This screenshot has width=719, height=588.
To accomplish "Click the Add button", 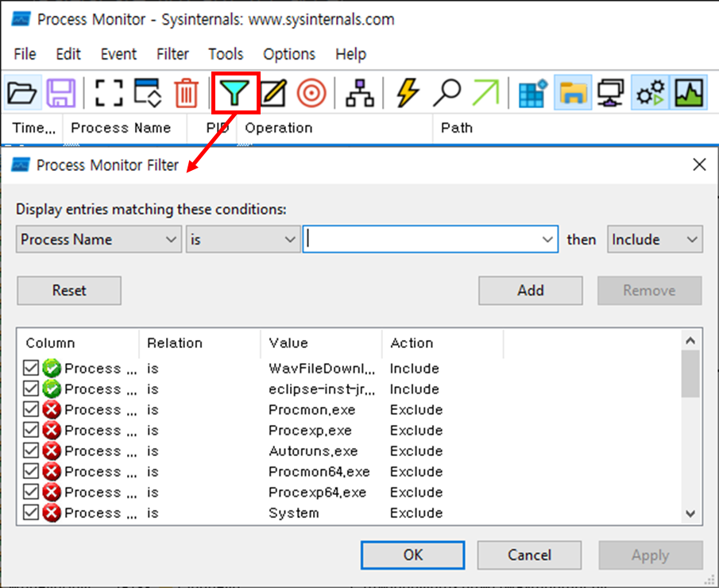I will (x=531, y=290).
